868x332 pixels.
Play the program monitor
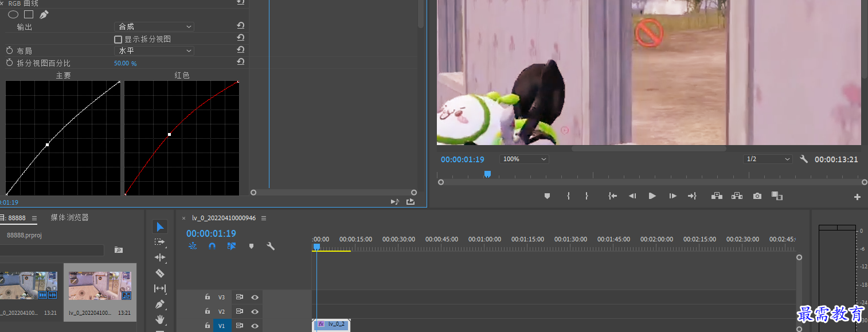(x=652, y=196)
